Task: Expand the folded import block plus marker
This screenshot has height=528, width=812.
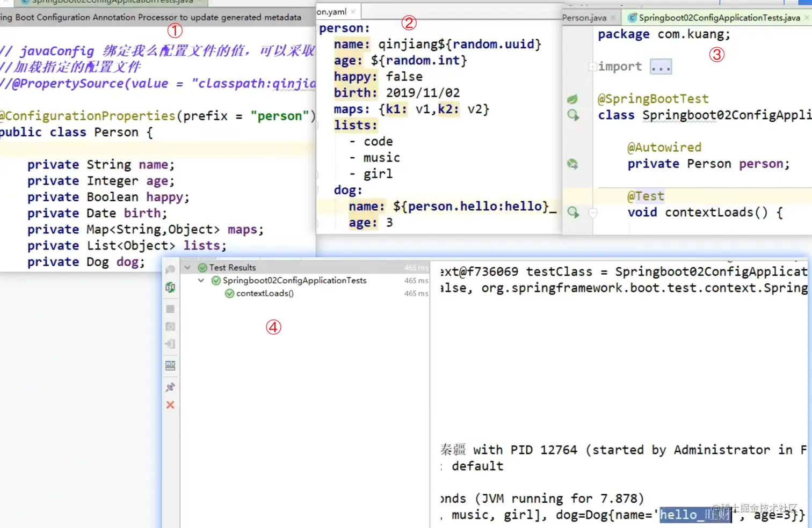Action: pos(592,67)
